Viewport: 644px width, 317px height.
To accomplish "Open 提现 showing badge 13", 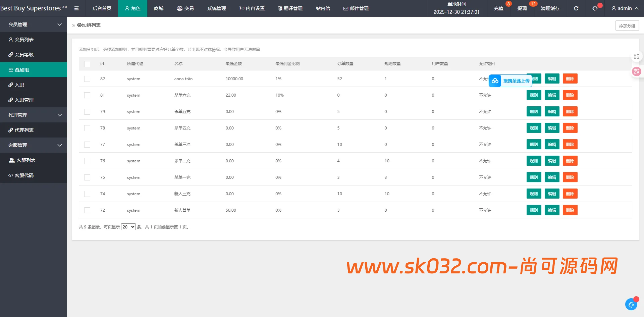I will pyautogui.click(x=522, y=8).
